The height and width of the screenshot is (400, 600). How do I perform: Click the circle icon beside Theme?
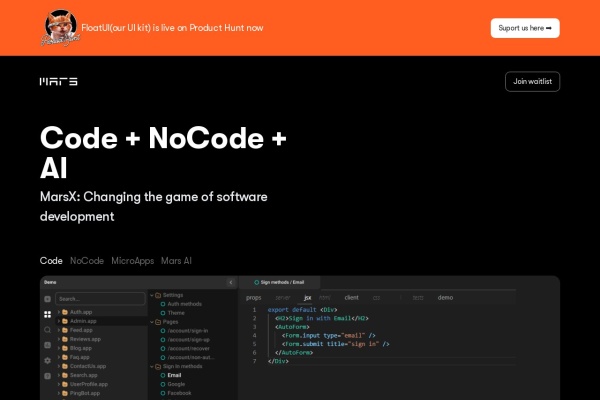[163, 313]
